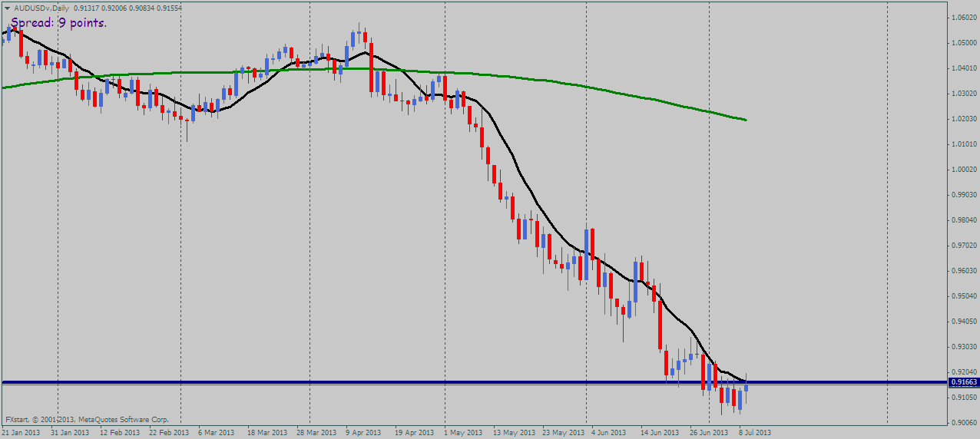Click the 1.05000 price axis label
The width and height of the screenshot is (980, 439).
964,43
